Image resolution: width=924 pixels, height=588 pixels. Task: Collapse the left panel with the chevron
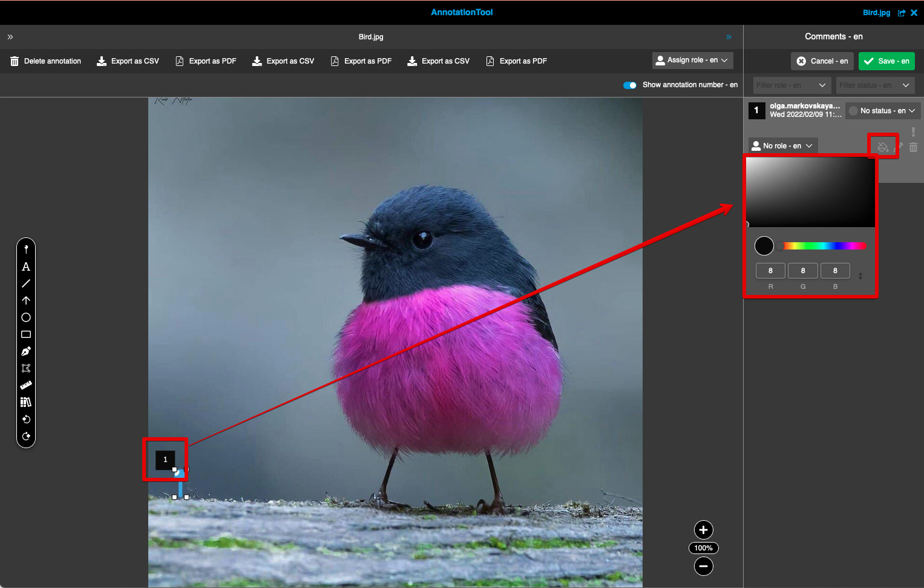tap(10, 36)
